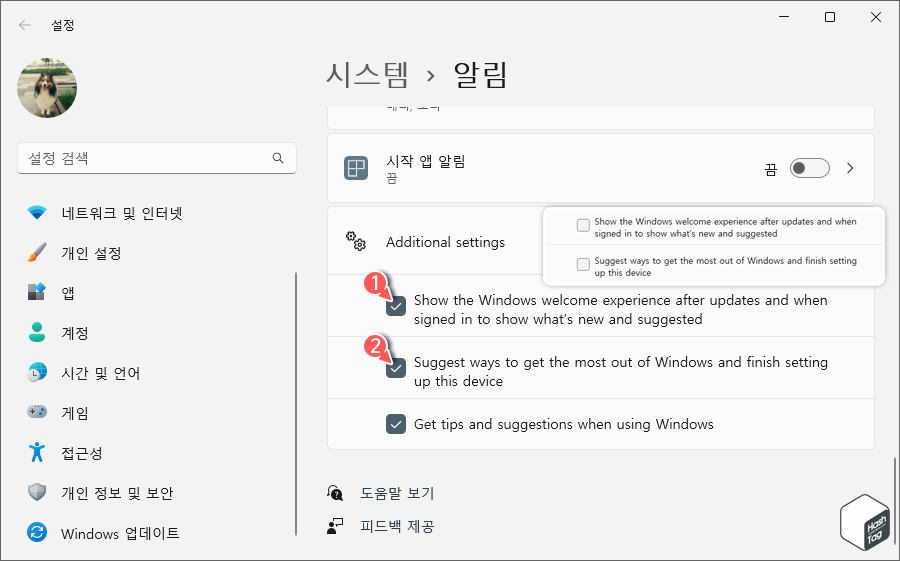Image resolution: width=900 pixels, height=561 pixels.
Task: Open the user profile picture
Action: [x=47, y=88]
